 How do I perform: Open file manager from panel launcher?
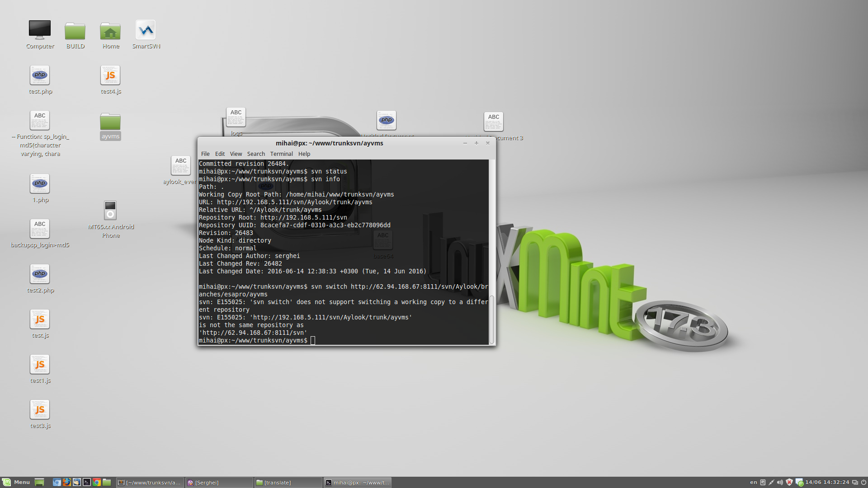coord(107,482)
